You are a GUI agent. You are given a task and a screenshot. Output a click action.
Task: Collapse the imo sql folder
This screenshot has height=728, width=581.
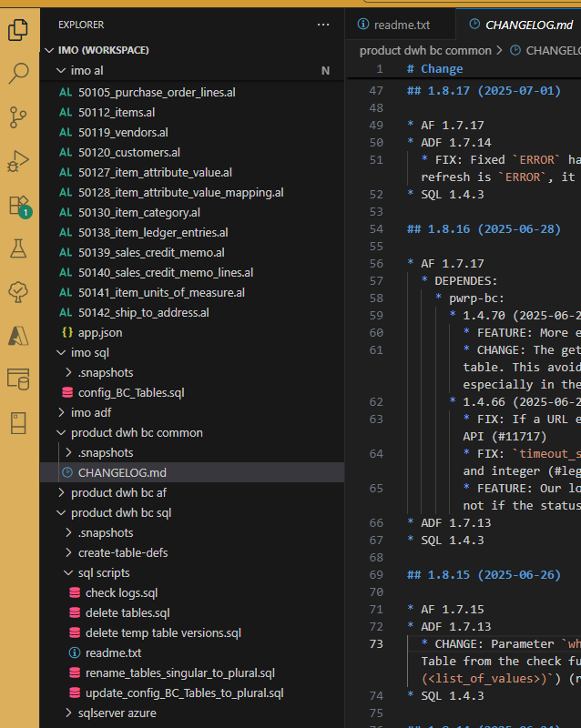tap(60, 353)
